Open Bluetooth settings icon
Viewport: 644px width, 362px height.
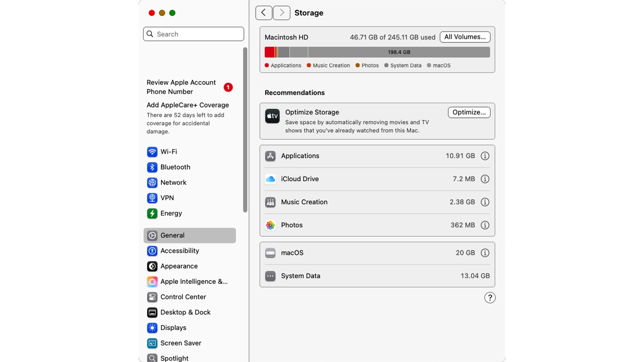[x=152, y=167]
